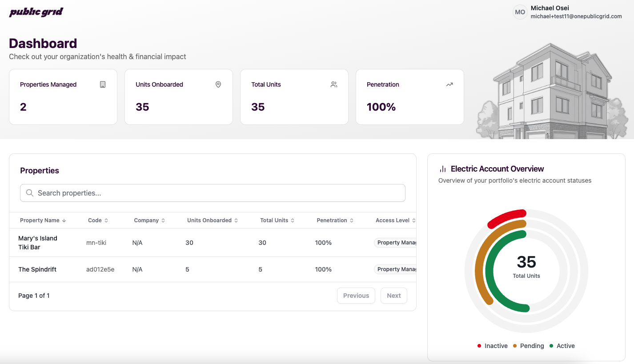Viewport: 634px width, 364px height.
Task: Sort the table by Total Units
Action: (277, 220)
